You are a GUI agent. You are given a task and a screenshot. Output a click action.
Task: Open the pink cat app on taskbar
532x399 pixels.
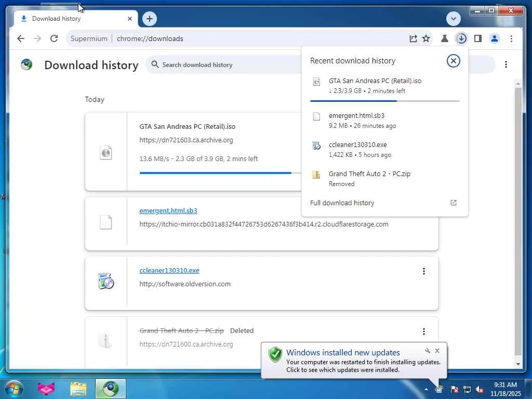(46, 389)
